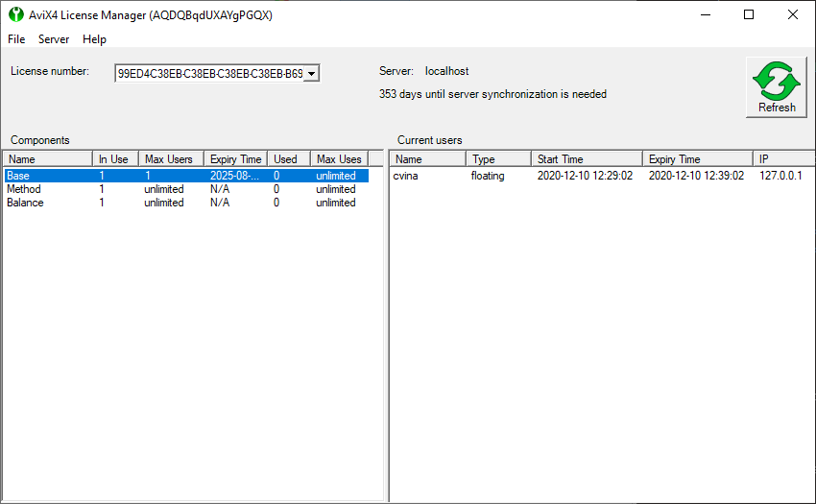Sort components by In Use column
The height and width of the screenshot is (504, 816).
click(x=114, y=159)
